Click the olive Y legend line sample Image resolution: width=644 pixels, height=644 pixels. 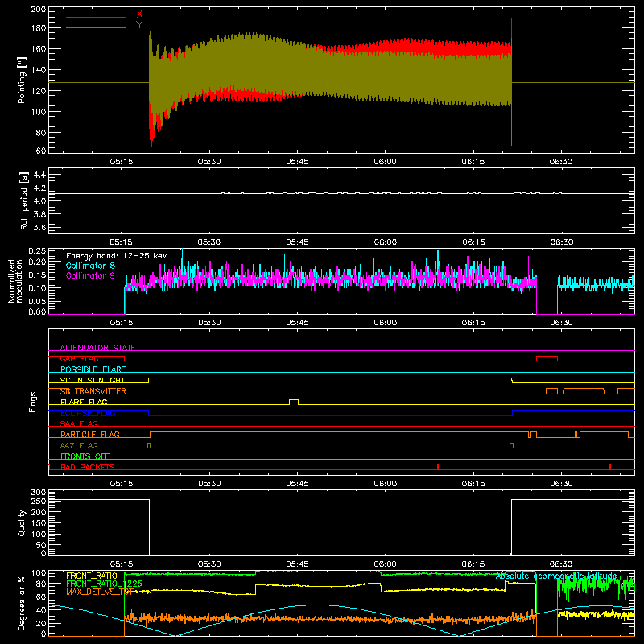point(96,28)
